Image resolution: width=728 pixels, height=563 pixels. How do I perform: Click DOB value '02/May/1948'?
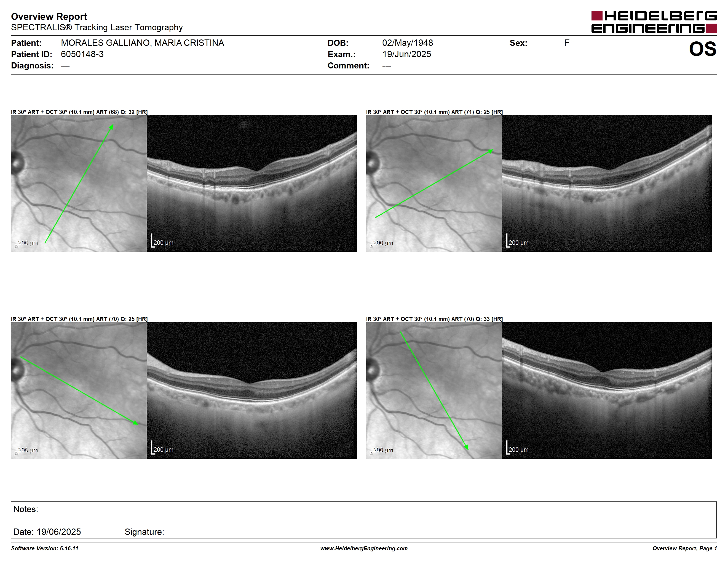coord(407,43)
